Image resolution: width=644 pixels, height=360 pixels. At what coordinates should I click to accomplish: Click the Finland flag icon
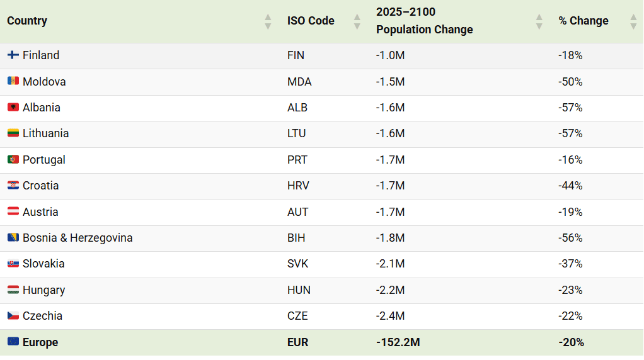(13, 55)
